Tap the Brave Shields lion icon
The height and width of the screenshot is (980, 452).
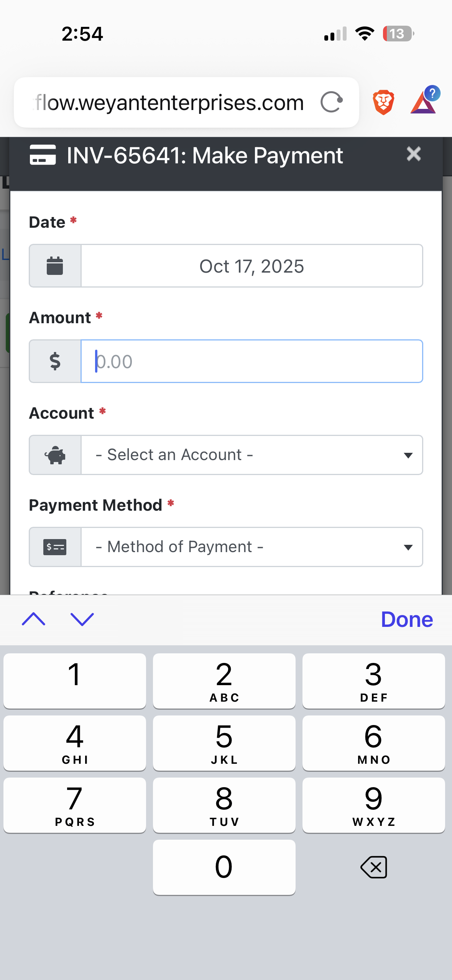click(383, 102)
